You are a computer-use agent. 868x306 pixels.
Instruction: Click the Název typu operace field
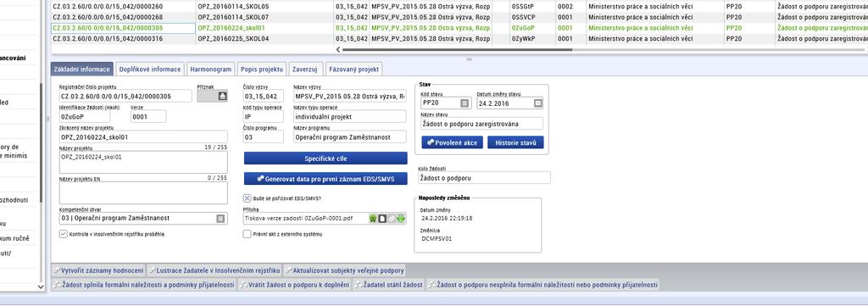350,117
